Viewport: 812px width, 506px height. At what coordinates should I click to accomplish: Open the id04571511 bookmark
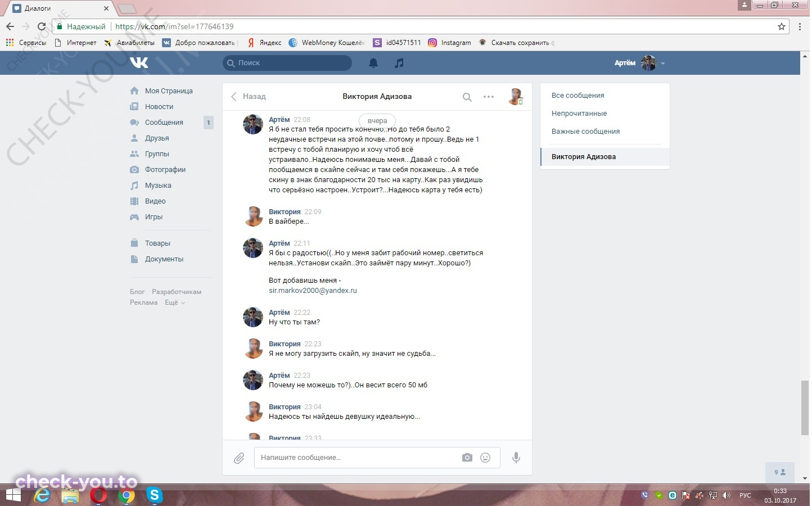[x=397, y=43]
